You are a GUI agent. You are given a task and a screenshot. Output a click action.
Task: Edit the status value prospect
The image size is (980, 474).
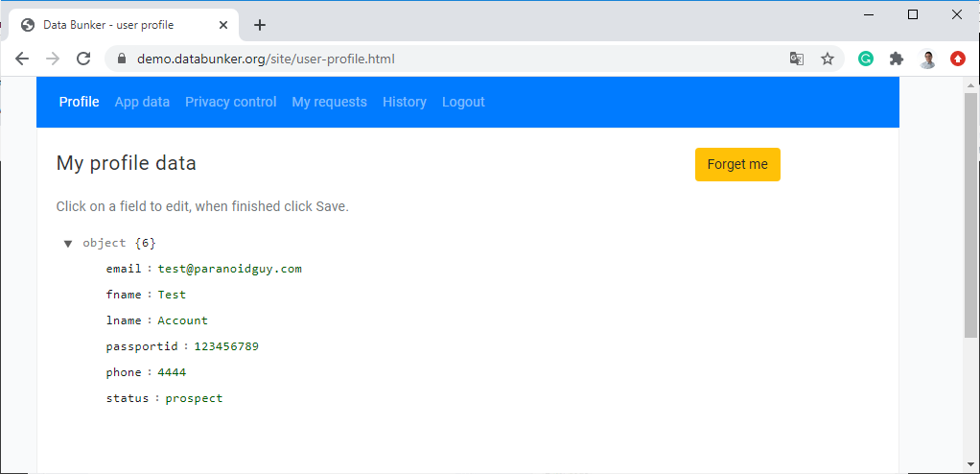click(x=194, y=398)
